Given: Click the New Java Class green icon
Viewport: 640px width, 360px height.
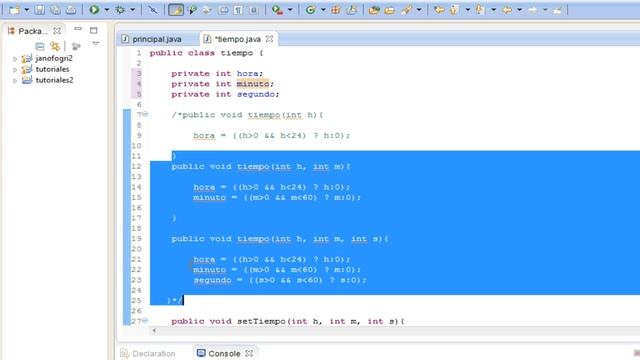Looking at the screenshot, I should [x=310, y=10].
